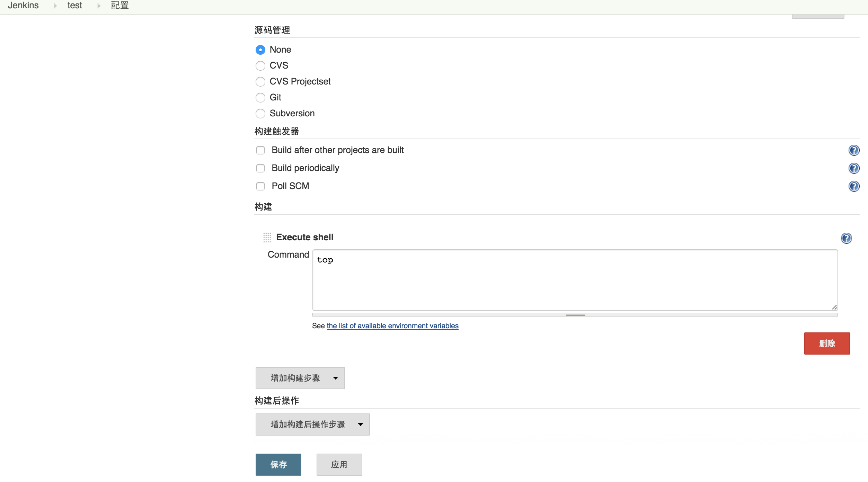Open help for Build periodically

(x=854, y=168)
